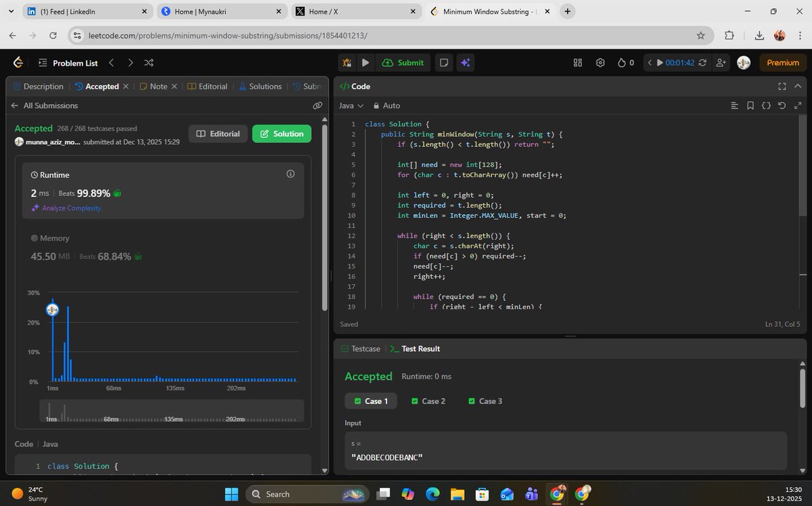812x506 pixels.
Task: Select Case 1 result
Action: [x=371, y=400]
